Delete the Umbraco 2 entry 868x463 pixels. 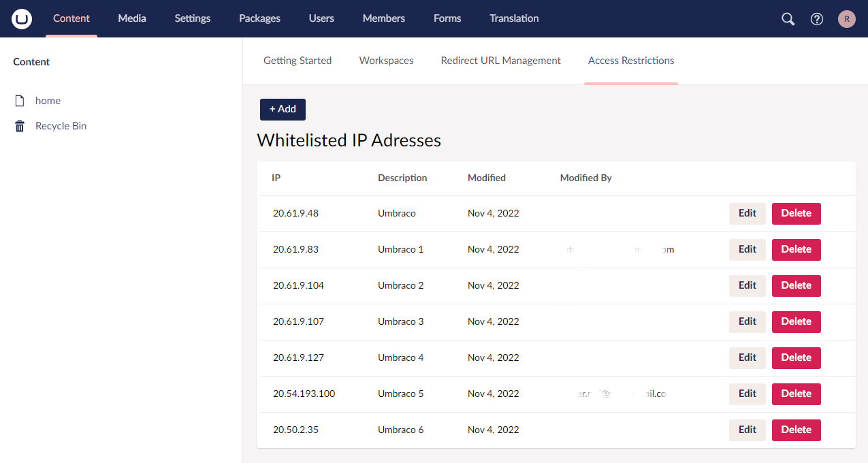796,285
